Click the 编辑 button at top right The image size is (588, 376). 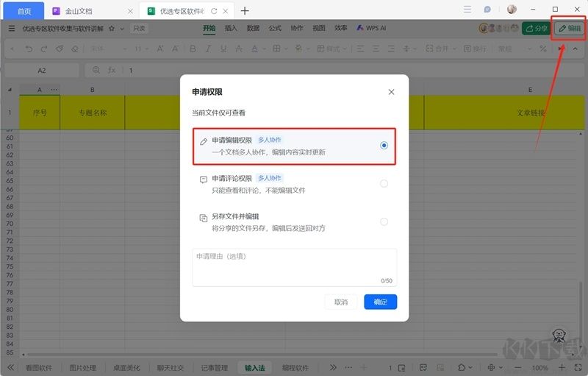pos(569,28)
